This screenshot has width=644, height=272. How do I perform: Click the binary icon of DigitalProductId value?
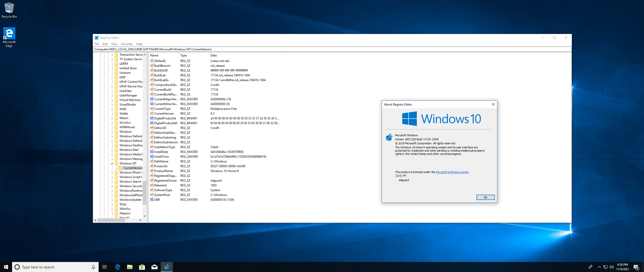pyautogui.click(x=151, y=118)
